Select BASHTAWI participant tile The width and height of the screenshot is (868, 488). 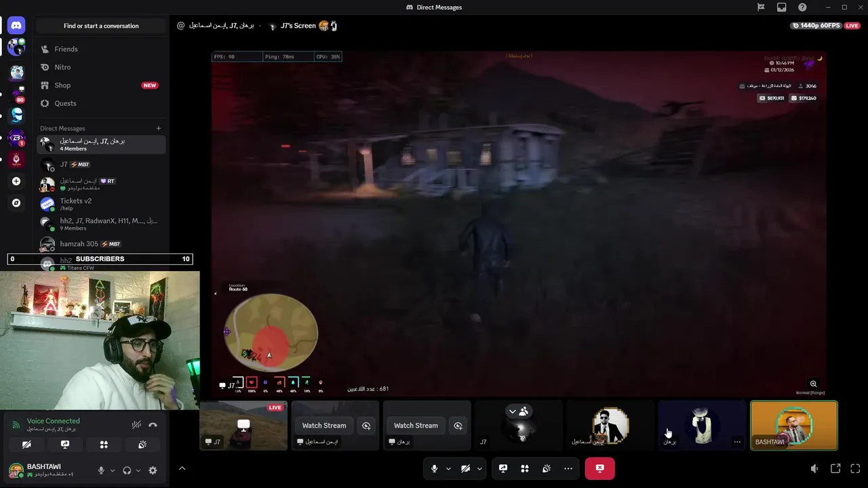(794, 426)
